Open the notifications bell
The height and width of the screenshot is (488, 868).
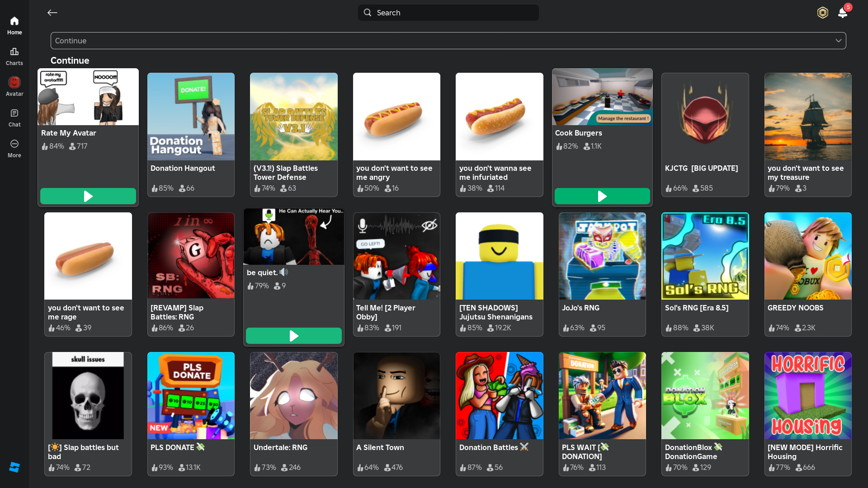coord(843,13)
